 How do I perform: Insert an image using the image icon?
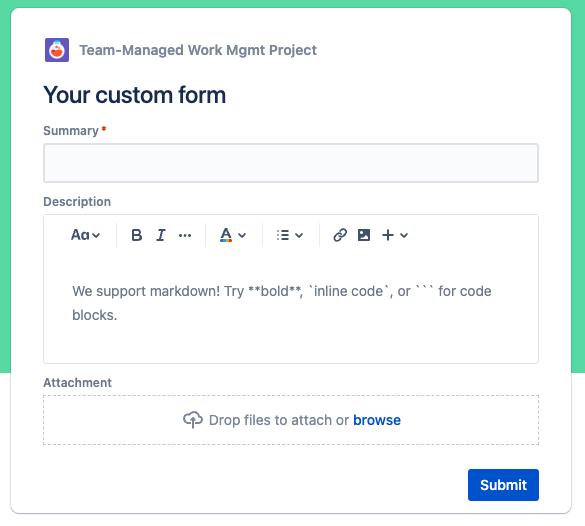click(364, 235)
